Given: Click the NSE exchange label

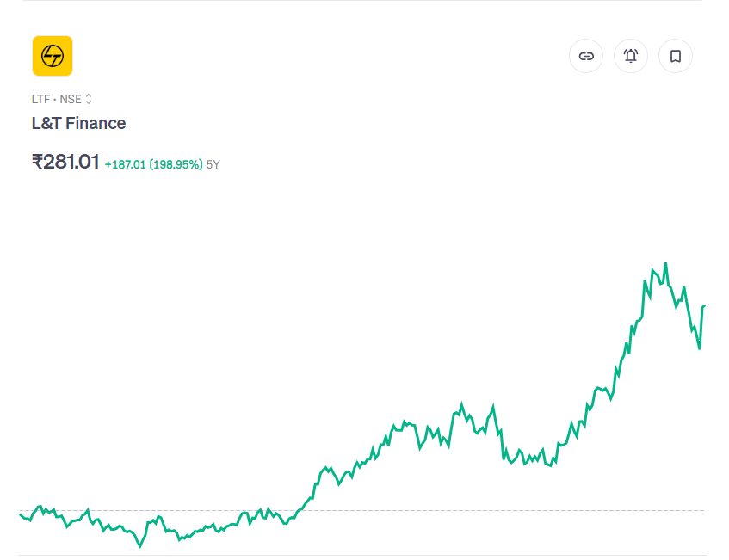Looking at the screenshot, I should click(71, 100).
